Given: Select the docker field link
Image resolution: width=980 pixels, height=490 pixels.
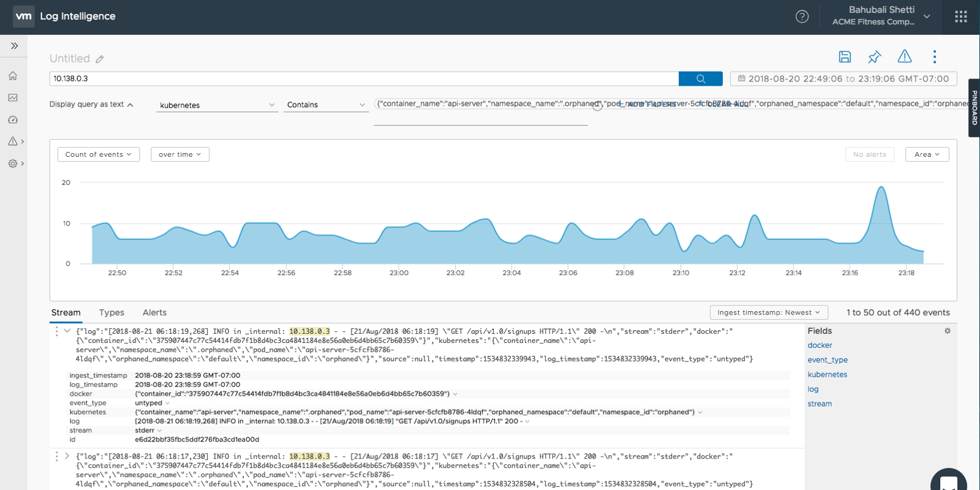Looking at the screenshot, I should [x=820, y=345].
